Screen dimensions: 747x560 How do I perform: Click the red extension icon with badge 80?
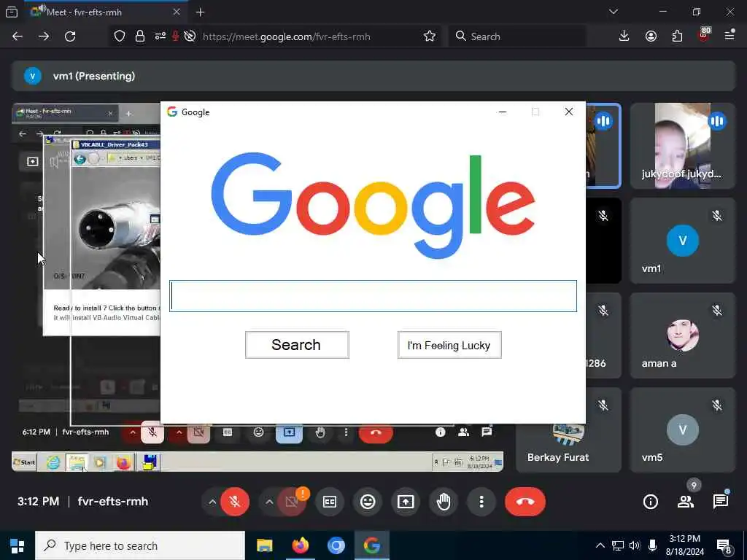[x=704, y=35]
